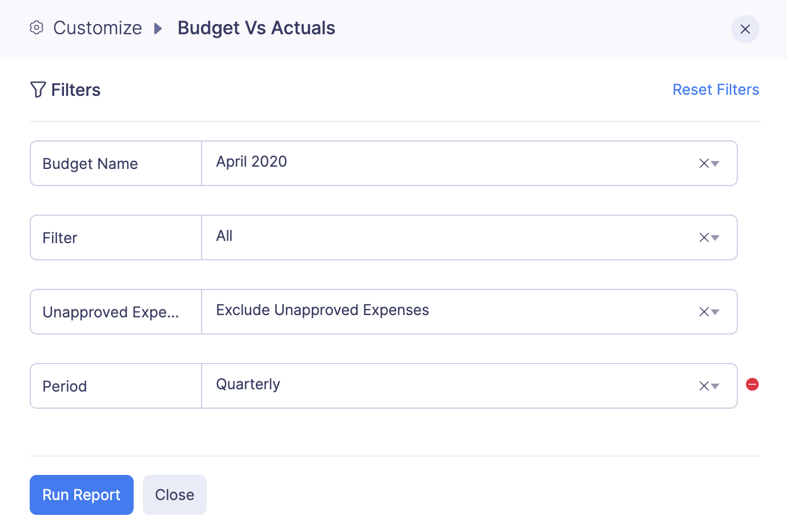Click the Close button
The height and width of the screenshot is (532, 787).
[175, 495]
